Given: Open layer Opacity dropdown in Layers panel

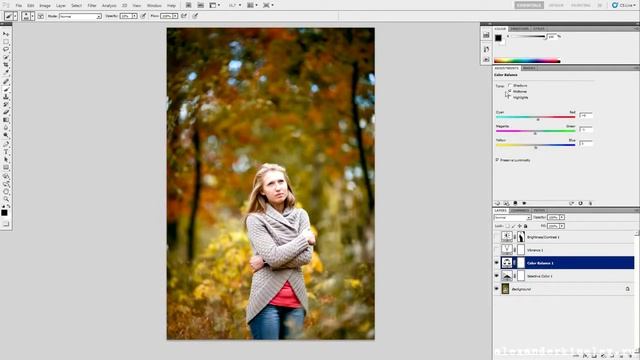Looking at the screenshot, I should coord(562,217).
